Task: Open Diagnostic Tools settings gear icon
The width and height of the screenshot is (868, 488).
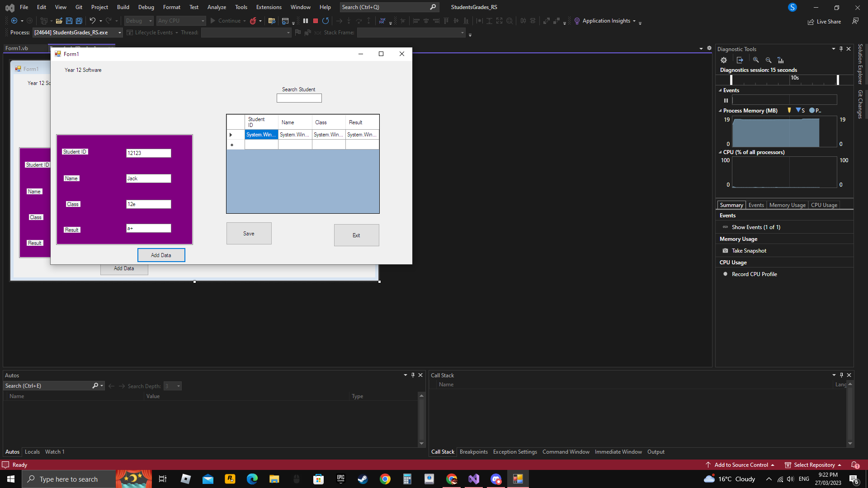Action: point(724,60)
